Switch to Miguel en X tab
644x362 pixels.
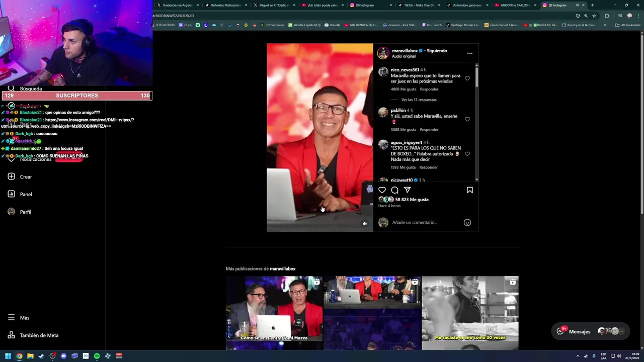pyautogui.click(x=274, y=5)
